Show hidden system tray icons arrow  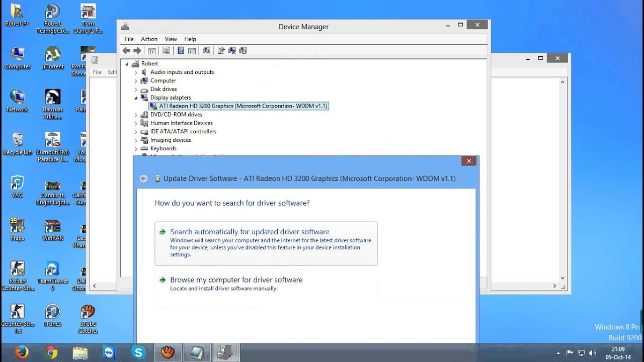(x=558, y=353)
